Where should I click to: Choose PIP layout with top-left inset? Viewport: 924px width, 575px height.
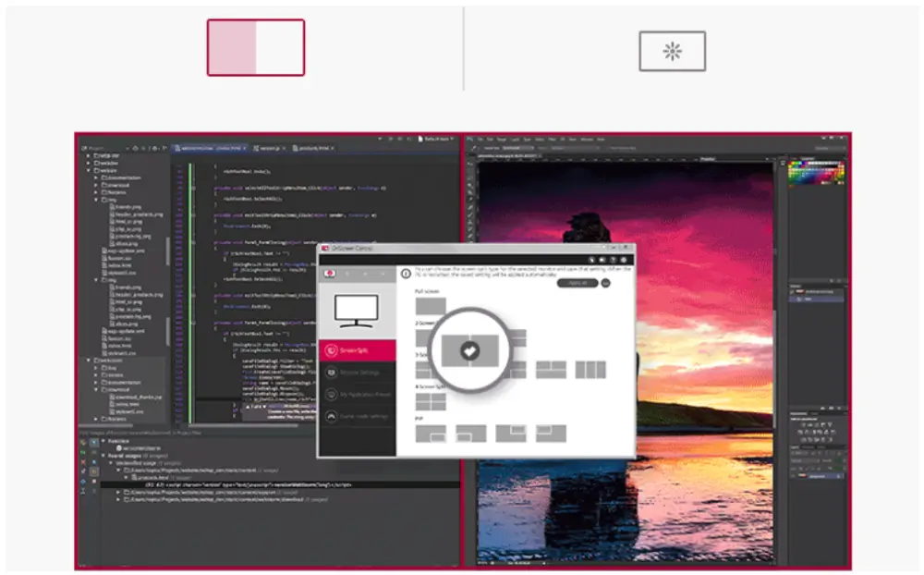point(551,434)
